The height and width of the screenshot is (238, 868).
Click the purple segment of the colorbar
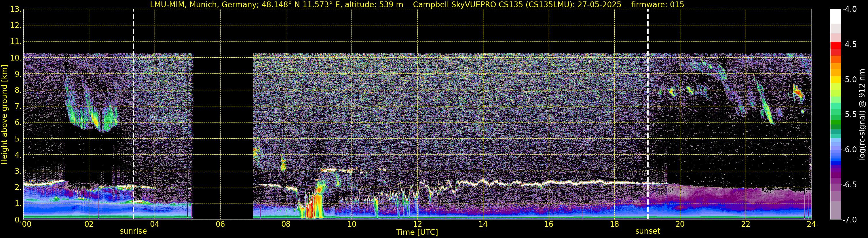coord(836,175)
